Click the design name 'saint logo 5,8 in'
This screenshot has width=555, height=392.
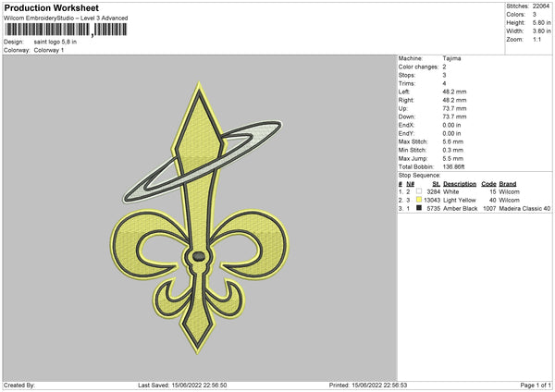[55, 42]
